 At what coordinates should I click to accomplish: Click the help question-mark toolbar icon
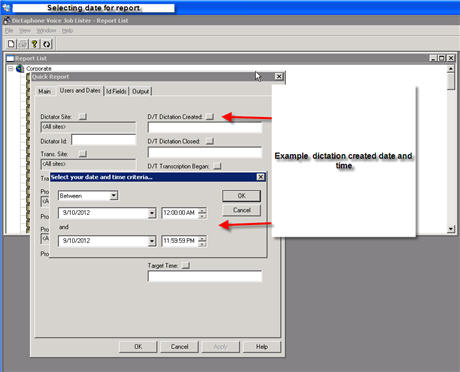tap(34, 44)
